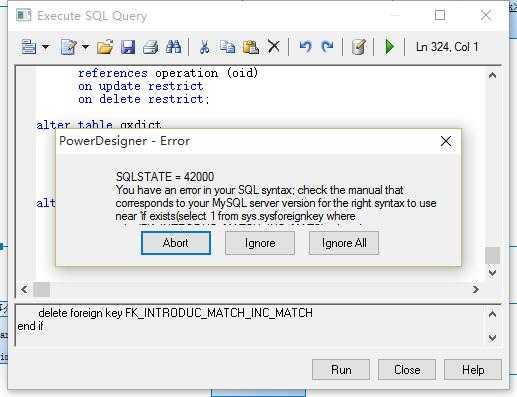The image size is (517, 397).
Task: Click the 'Ln 324, Col 1' position indicator
Action: tap(447, 47)
